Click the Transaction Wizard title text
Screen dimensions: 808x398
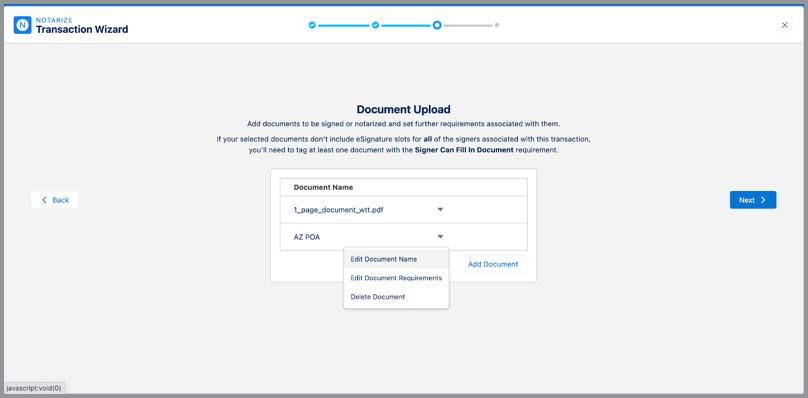point(82,29)
